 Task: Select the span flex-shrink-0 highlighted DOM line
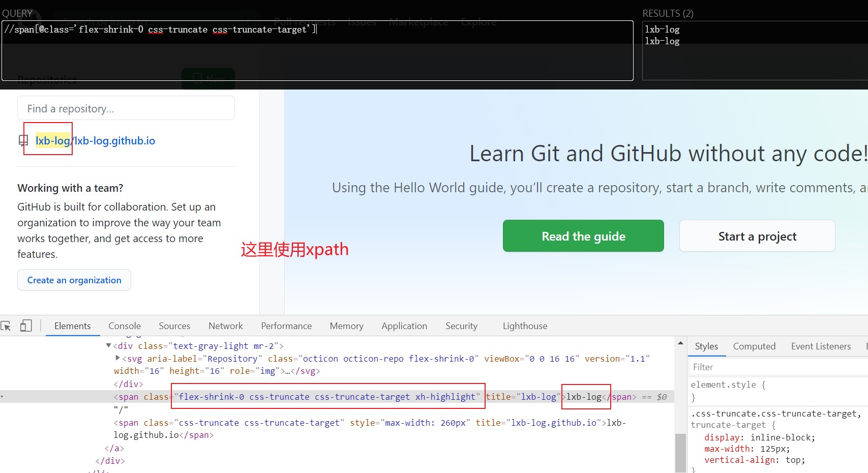(337, 397)
